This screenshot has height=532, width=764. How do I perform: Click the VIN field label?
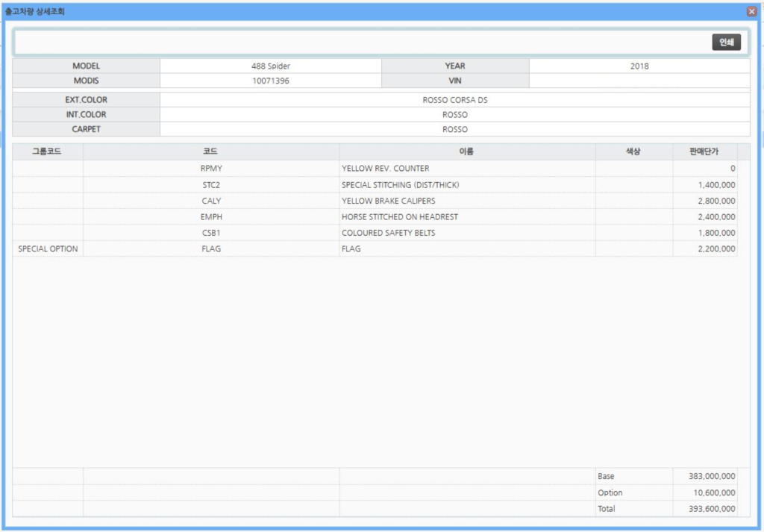point(455,81)
